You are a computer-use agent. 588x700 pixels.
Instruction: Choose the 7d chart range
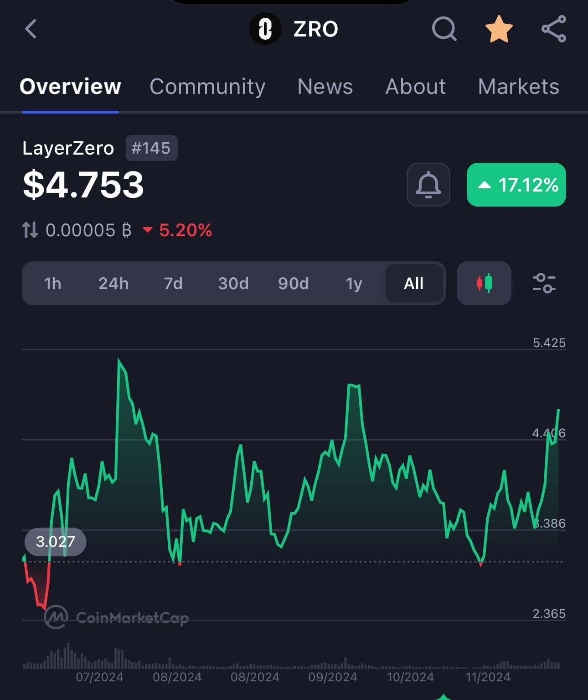(x=173, y=283)
